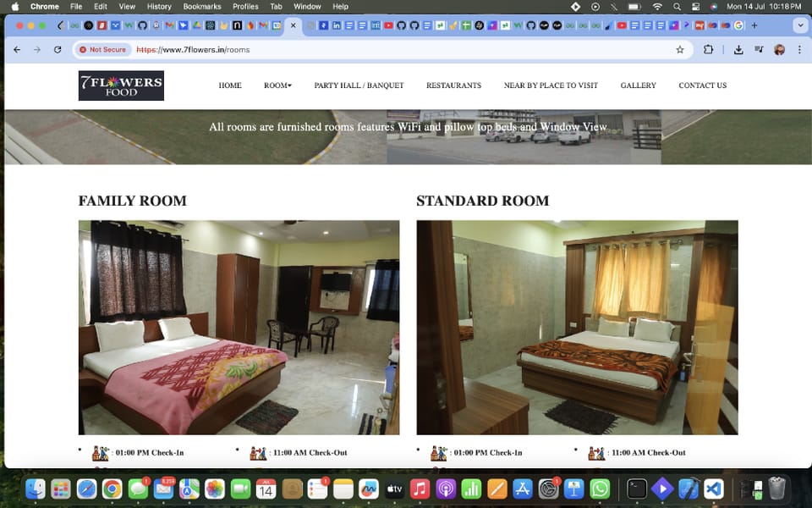Open the Chrome application menu

pyautogui.click(x=45, y=7)
